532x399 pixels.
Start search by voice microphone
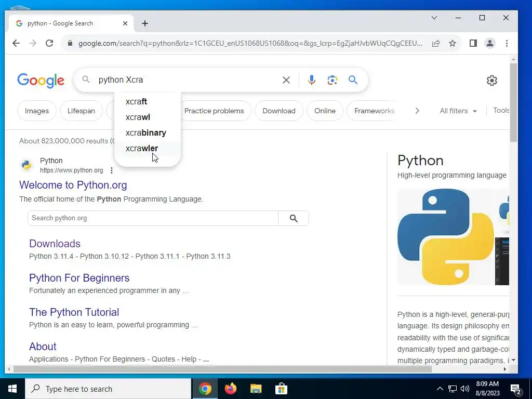(x=312, y=80)
